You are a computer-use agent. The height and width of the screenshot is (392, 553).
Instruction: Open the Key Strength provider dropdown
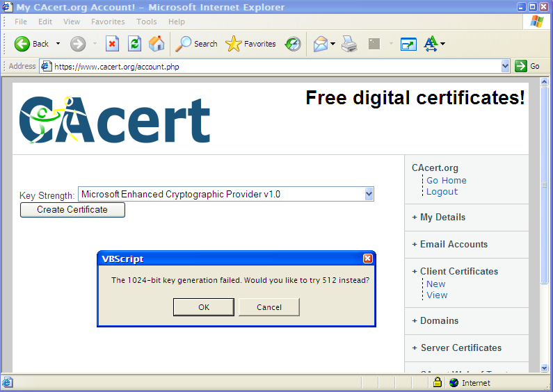pyautogui.click(x=369, y=195)
